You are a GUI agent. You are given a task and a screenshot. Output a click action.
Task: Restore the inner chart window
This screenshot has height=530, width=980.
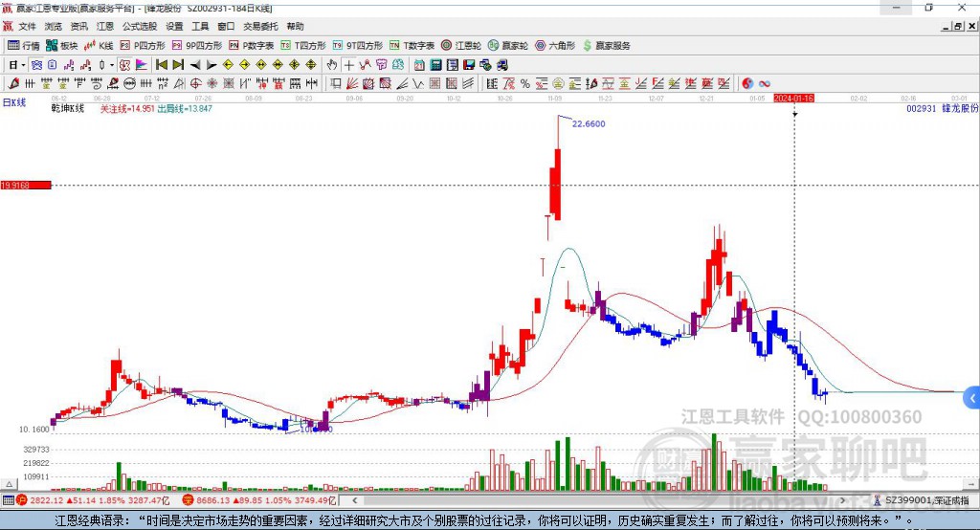click(x=958, y=26)
